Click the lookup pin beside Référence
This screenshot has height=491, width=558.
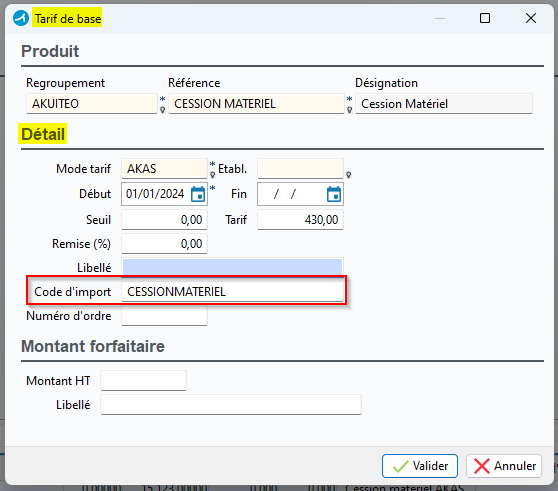[x=349, y=110]
